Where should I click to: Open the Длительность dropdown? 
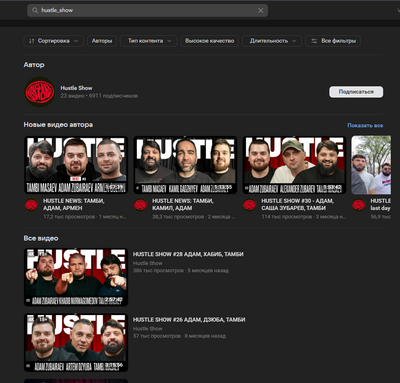point(272,41)
